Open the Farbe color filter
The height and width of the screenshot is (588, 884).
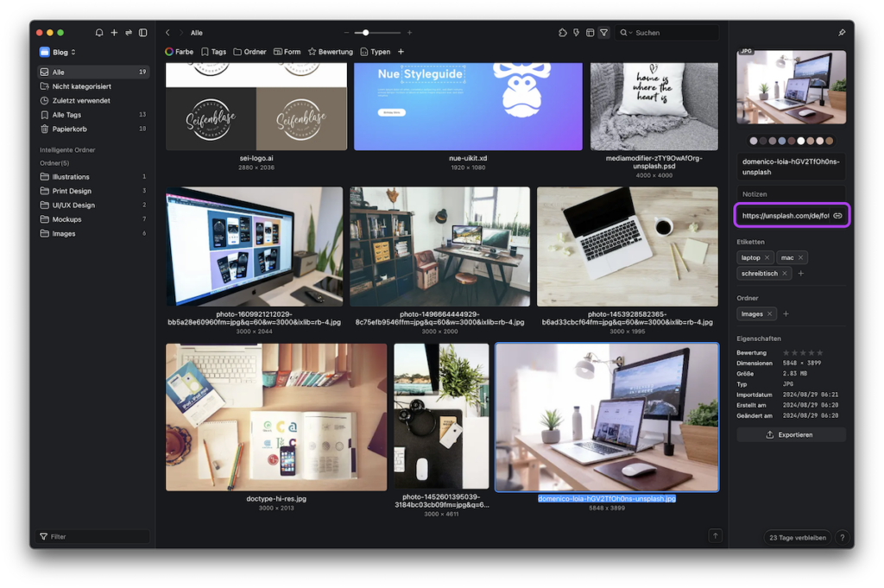click(x=180, y=52)
